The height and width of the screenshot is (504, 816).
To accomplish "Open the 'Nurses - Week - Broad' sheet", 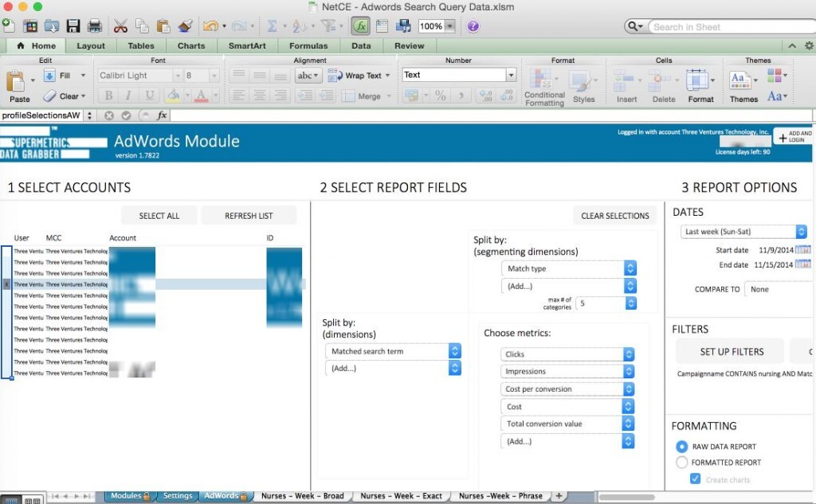I will [302, 496].
